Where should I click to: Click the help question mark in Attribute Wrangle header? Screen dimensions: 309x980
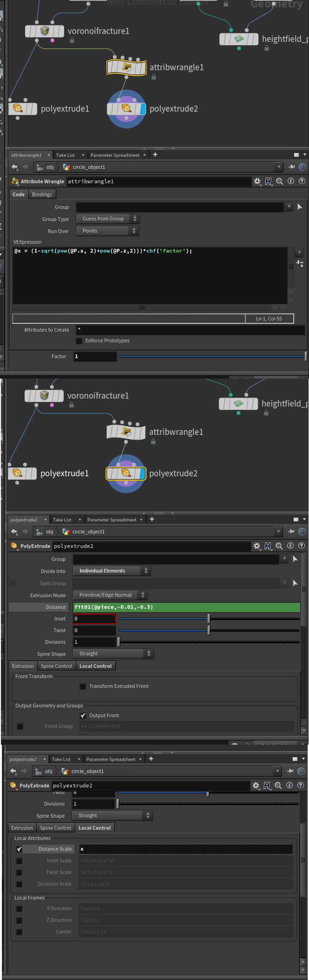click(x=302, y=181)
